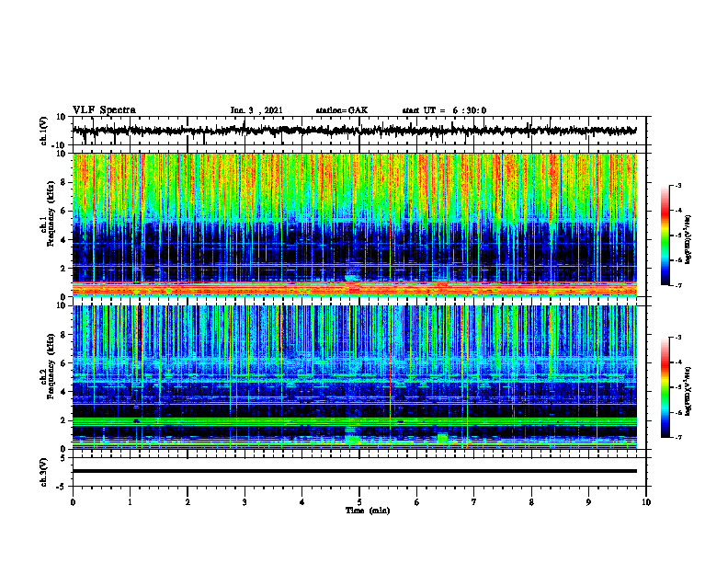Click inside the ch.2 spectrogram panel

(x=354, y=377)
